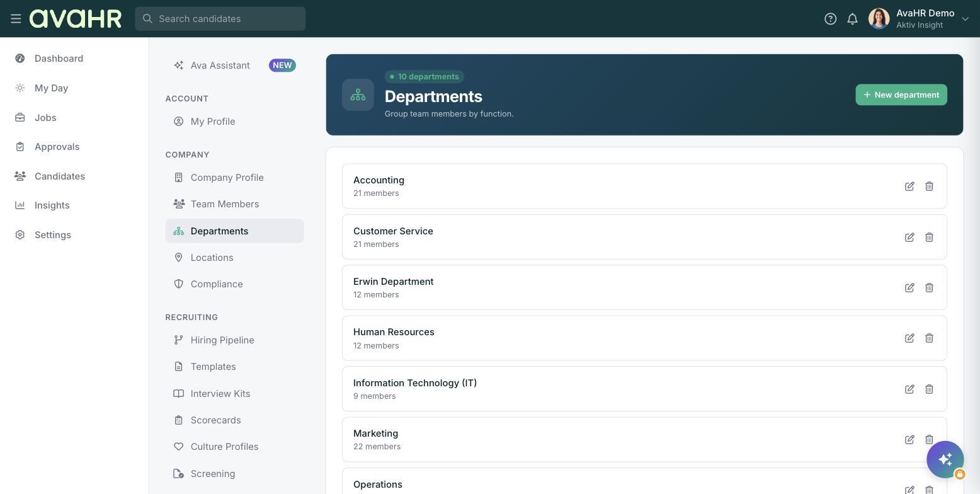Delete the Customer Service department
The image size is (980, 494).
pos(929,238)
